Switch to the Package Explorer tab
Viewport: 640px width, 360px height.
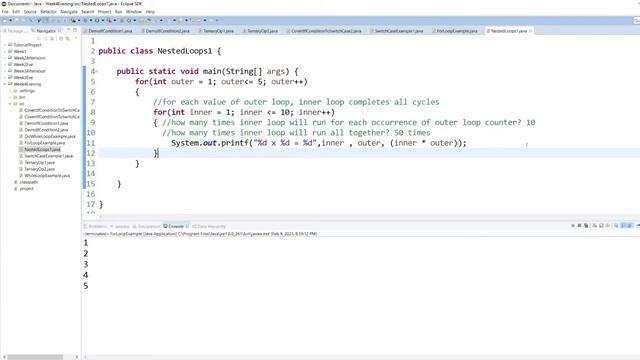point(16,31)
